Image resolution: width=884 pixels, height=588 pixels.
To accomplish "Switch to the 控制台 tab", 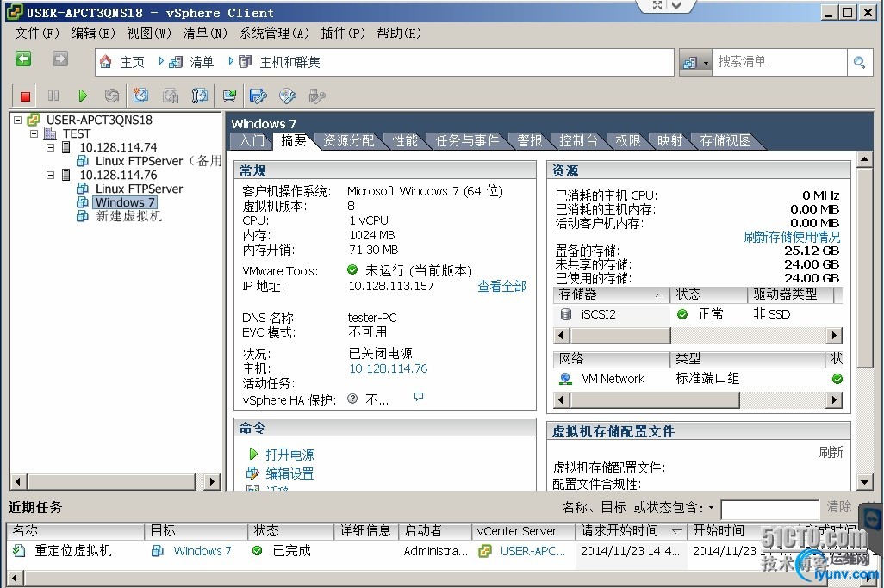I will pos(578,140).
